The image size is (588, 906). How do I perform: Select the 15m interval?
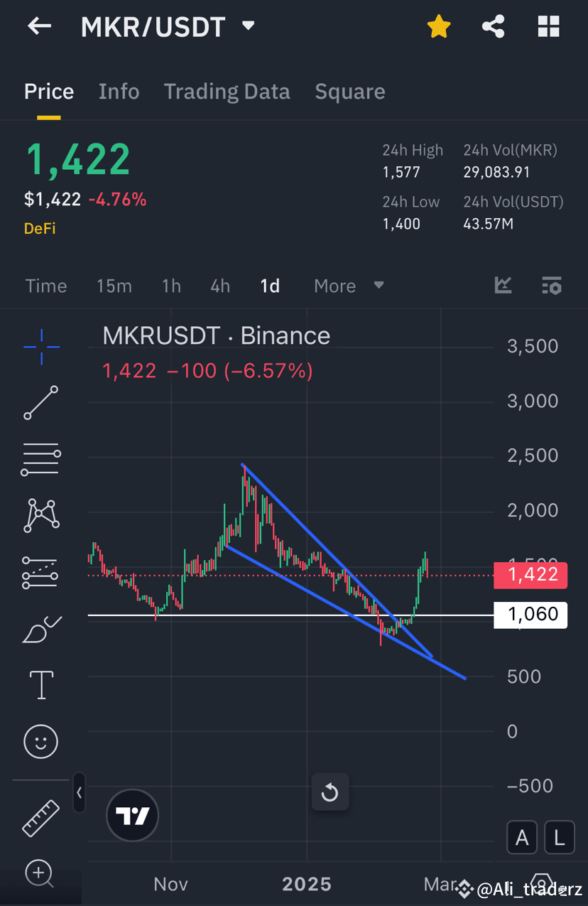(114, 286)
